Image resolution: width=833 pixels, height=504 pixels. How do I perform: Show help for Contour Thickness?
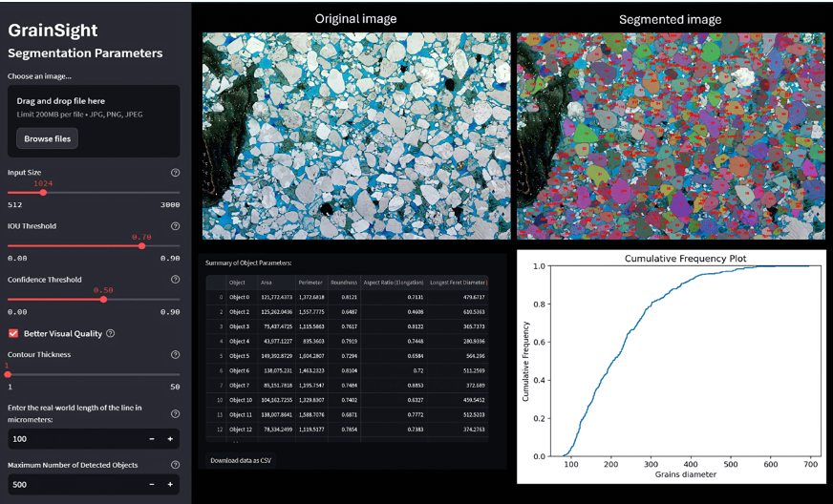[175, 353]
